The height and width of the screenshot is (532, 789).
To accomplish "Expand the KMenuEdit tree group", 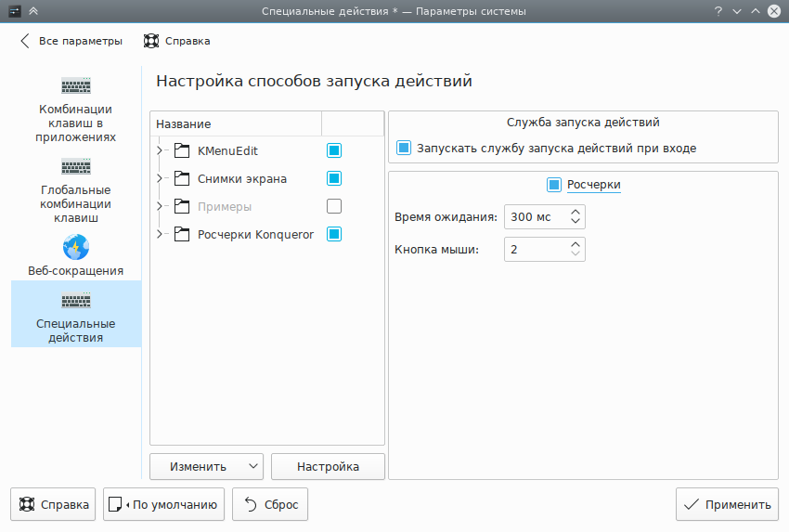I will click(160, 150).
